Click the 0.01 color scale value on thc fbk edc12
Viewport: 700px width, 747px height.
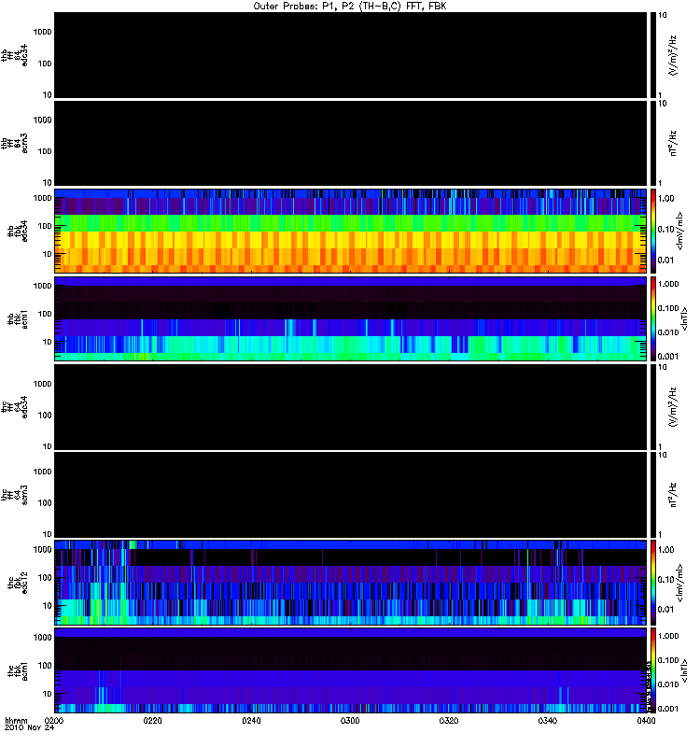coord(666,610)
